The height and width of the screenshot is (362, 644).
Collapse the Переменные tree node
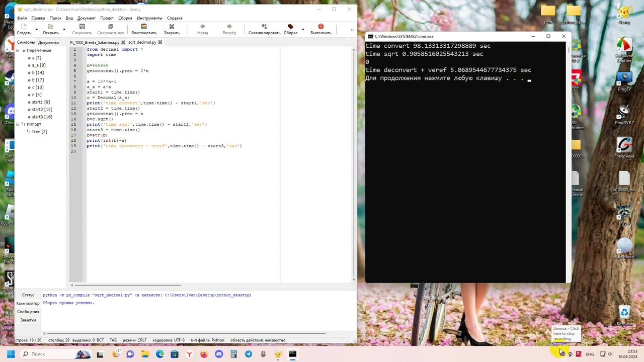17,51
